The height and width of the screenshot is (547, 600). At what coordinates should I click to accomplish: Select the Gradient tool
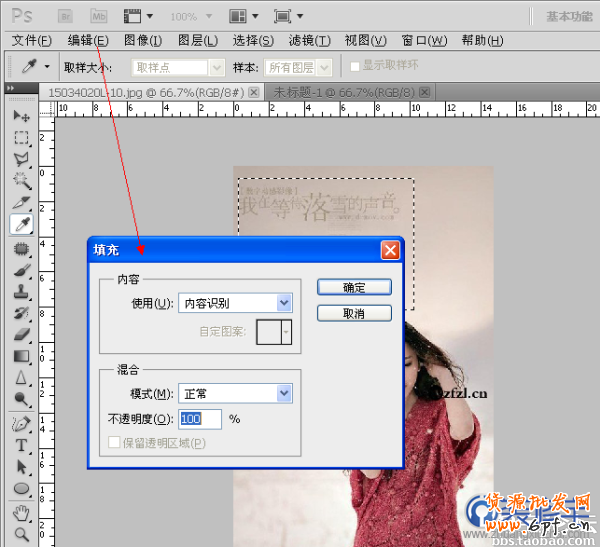tap(20, 356)
